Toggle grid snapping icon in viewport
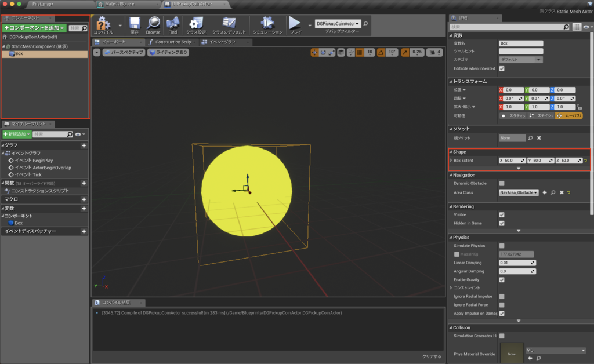Screen dimensions: 594x364 (360, 53)
